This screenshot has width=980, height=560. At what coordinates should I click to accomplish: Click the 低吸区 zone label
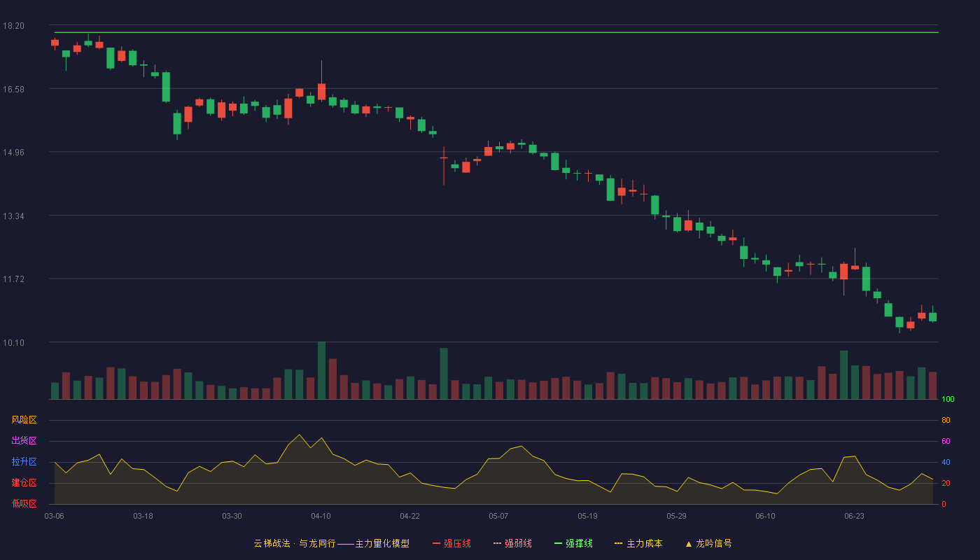coord(24,503)
